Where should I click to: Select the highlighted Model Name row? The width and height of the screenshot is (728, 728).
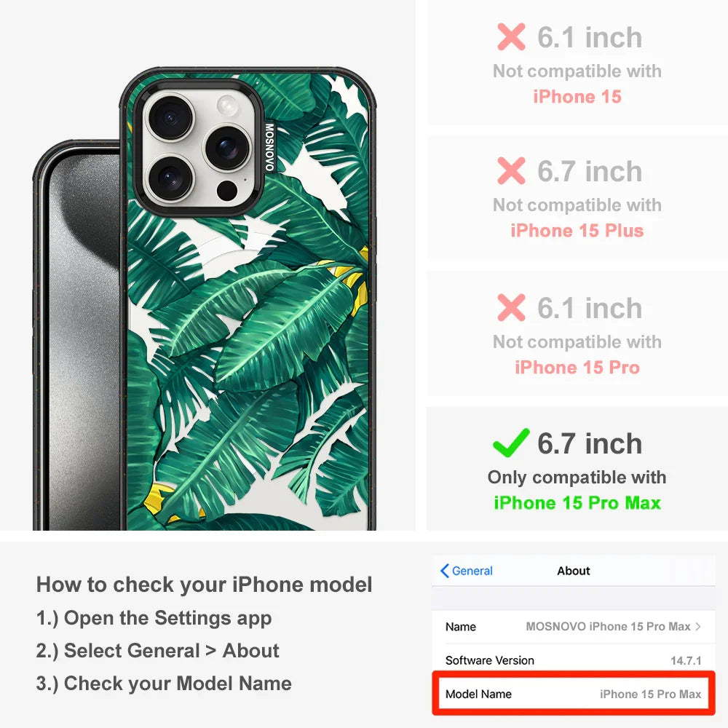[x=574, y=694]
